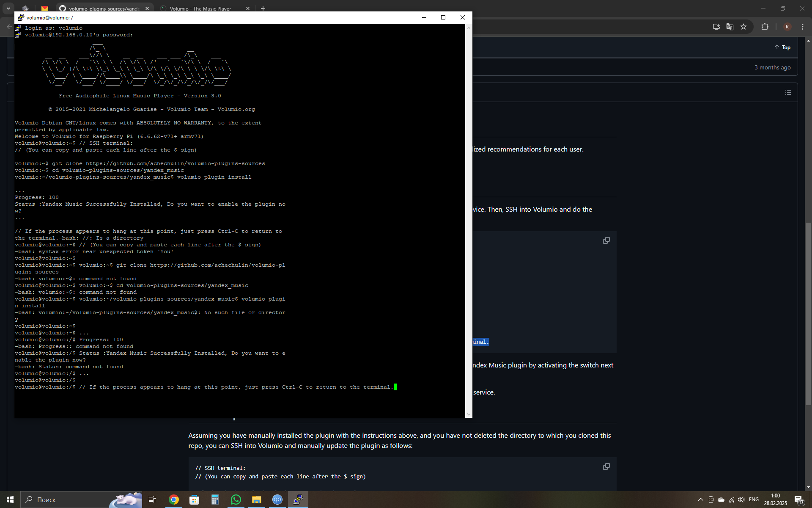Click '-bash: syntax error near unexpected token' line

point(94,251)
